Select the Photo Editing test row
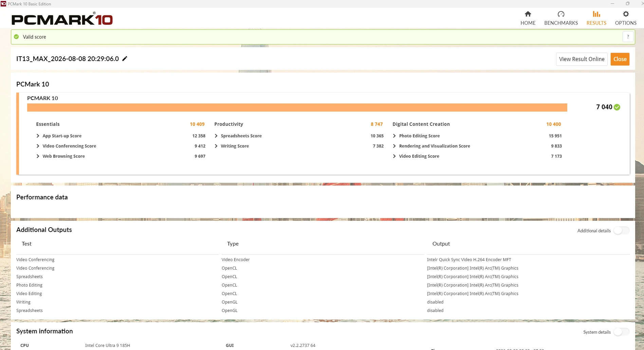This screenshot has height=350, width=644. 29,285
